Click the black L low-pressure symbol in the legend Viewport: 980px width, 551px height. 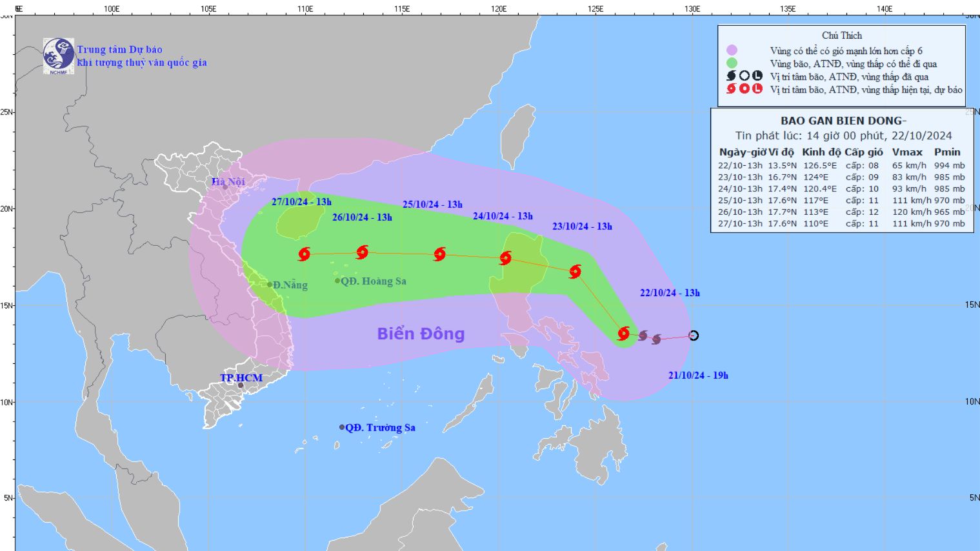tap(757, 76)
